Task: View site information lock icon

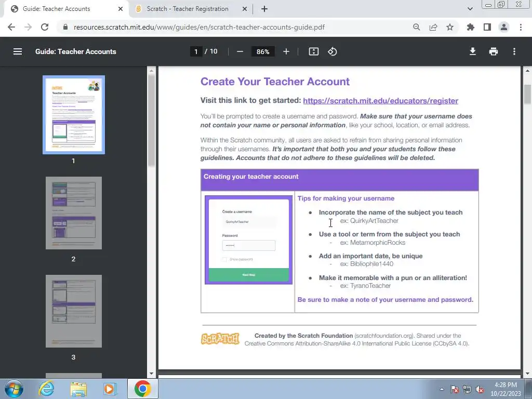Action: pyautogui.click(x=65, y=27)
